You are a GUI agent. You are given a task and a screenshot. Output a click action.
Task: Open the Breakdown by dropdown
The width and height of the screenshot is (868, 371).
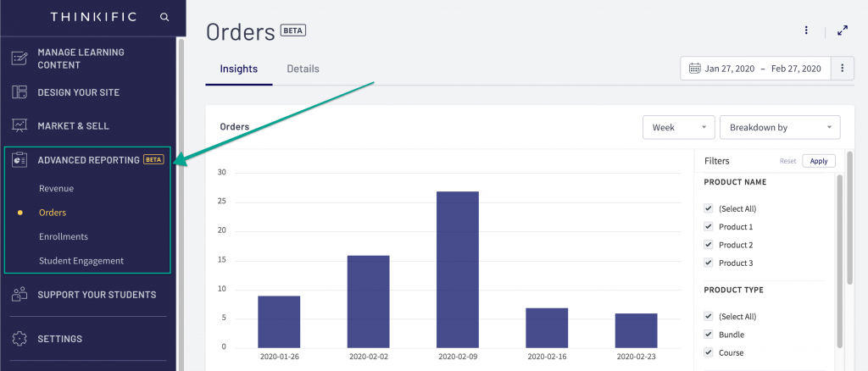pyautogui.click(x=779, y=128)
